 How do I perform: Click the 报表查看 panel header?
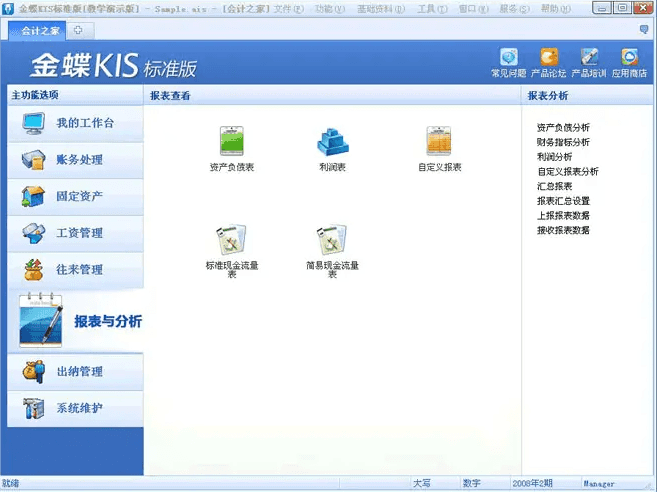170,96
